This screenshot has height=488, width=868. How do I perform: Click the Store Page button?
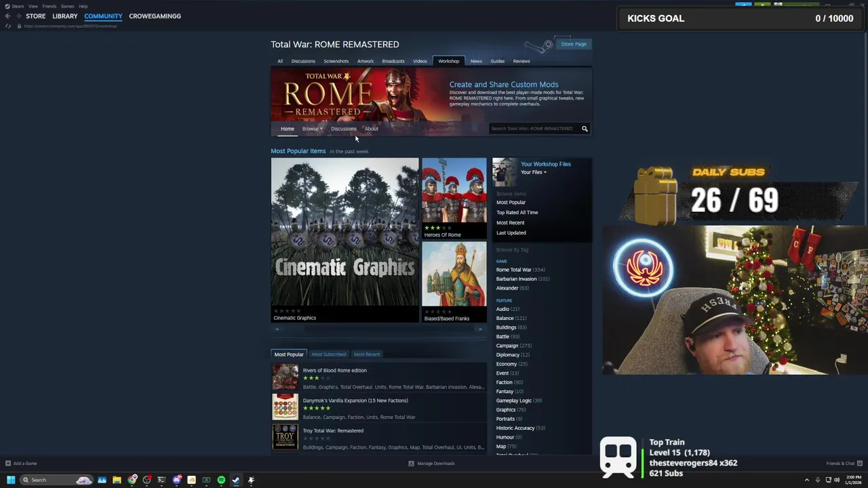[x=574, y=44]
